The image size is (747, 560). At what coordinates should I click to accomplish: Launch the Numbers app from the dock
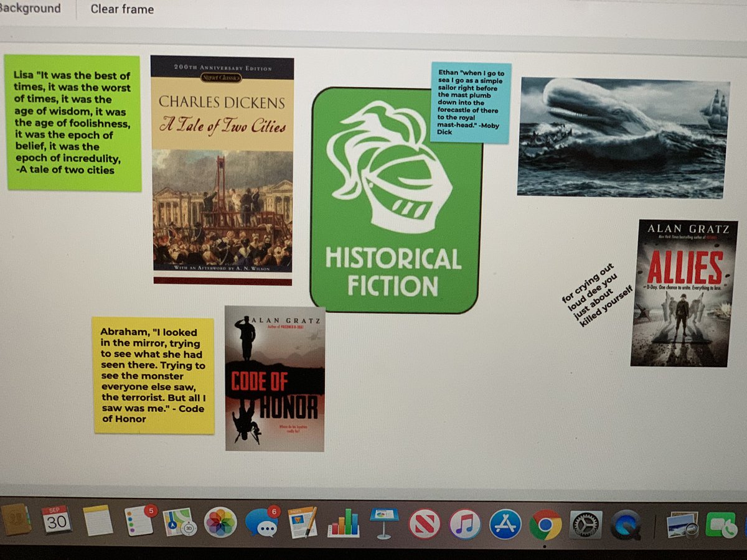(344, 523)
